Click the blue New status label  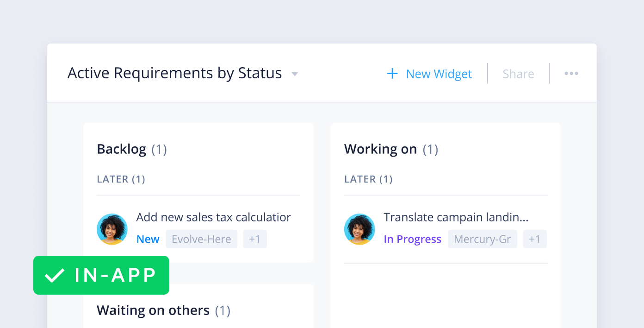click(x=148, y=239)
